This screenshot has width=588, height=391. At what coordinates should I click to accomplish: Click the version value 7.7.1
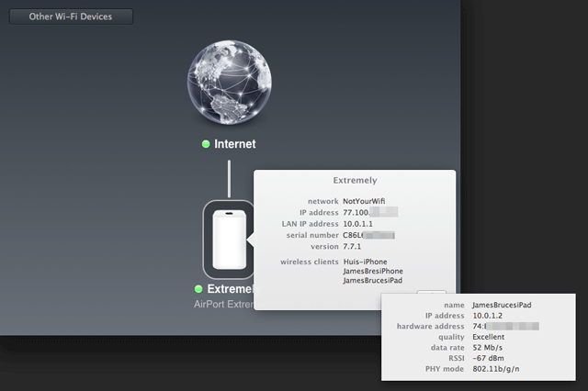[x=352, y=246]
